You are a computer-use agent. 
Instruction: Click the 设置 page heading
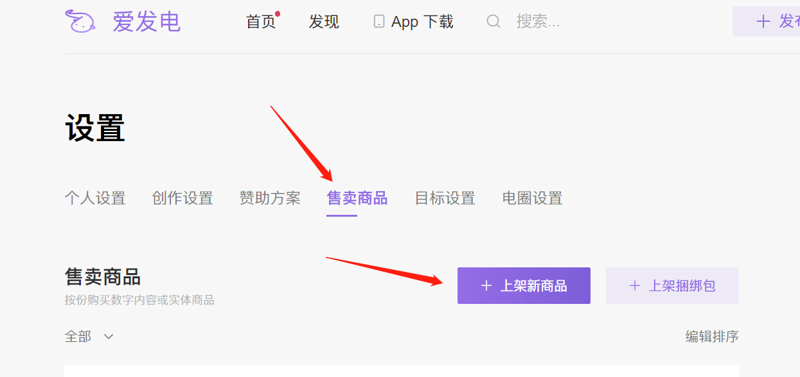[x=95, y=128]
